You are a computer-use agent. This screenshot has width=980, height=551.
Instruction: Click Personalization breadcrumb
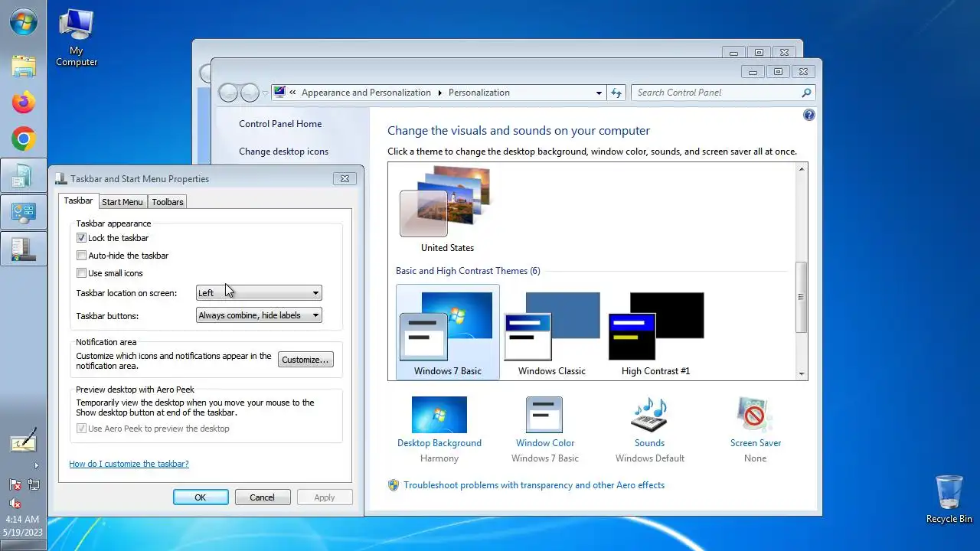coord(479,93)
